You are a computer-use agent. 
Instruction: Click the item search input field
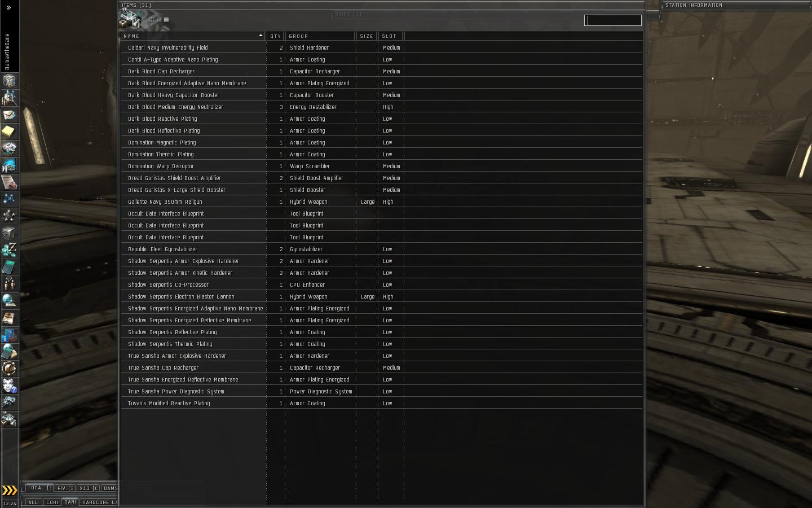click(x=613, y=20)
